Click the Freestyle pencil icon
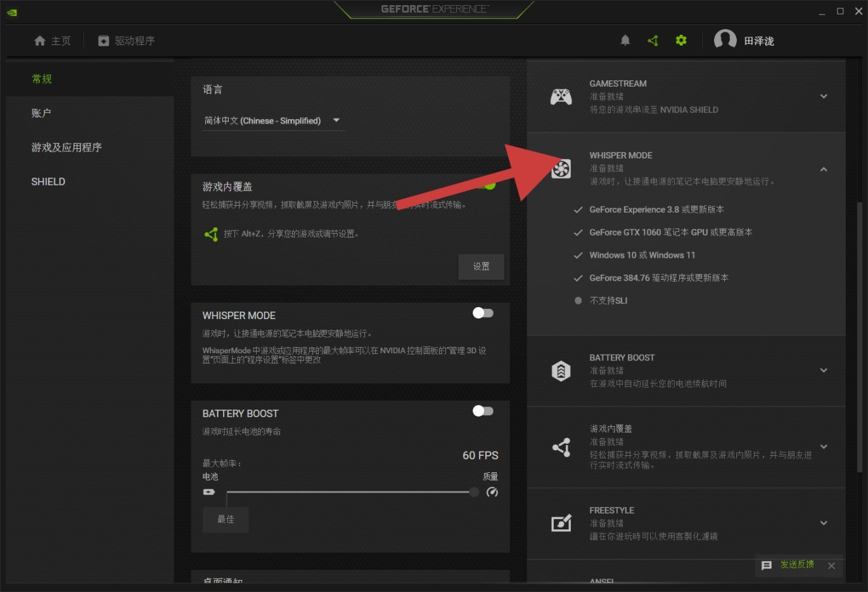The image size is (868, 592). pos(561,523)
